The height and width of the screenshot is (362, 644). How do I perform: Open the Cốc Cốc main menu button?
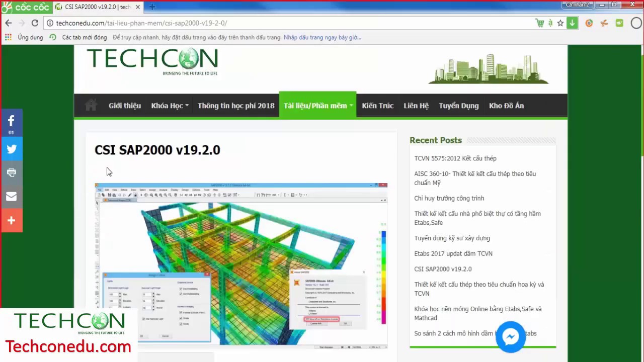pos(26,7)
